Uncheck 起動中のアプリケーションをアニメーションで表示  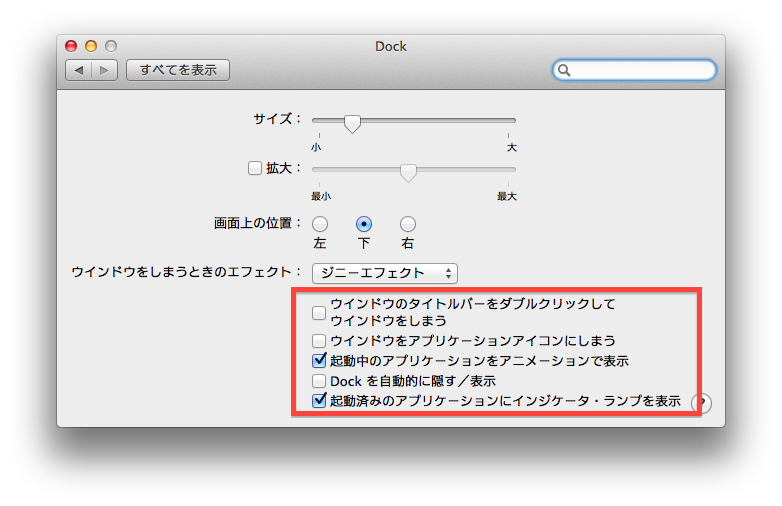[319, 360]
